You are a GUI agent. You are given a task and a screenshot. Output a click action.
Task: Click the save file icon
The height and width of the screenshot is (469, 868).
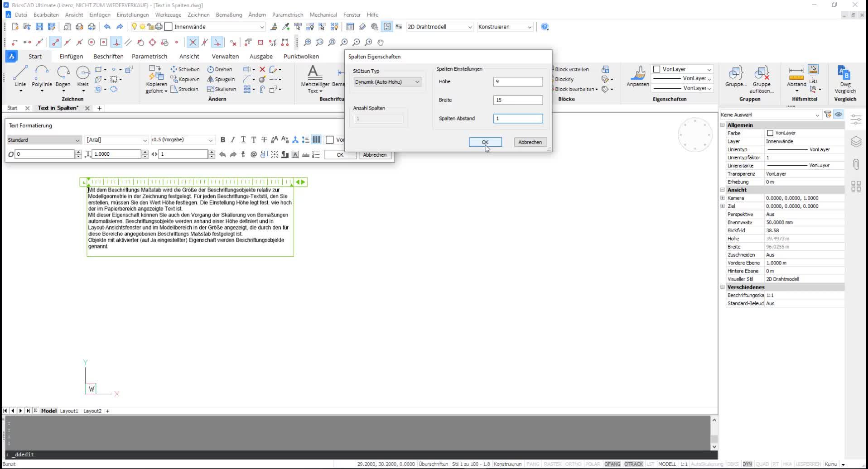click(x=39, y=27)
